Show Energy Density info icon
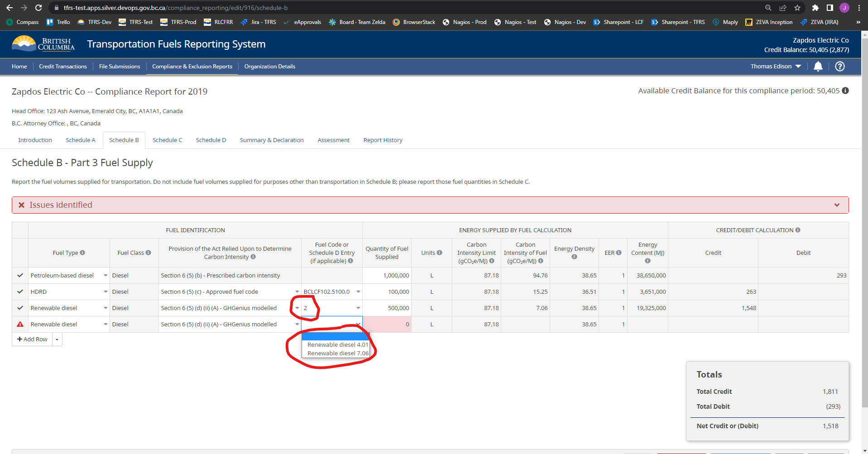 pos(575,257)
